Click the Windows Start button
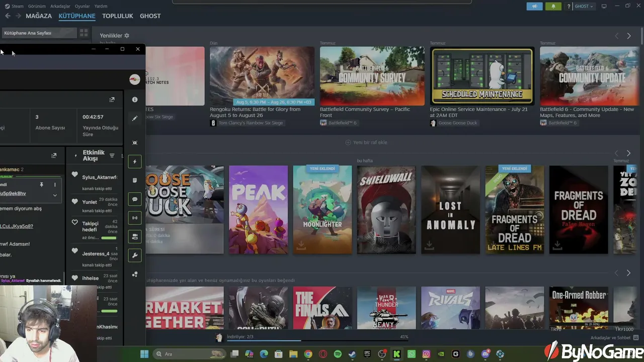644x362 pixels. point(144,354)
